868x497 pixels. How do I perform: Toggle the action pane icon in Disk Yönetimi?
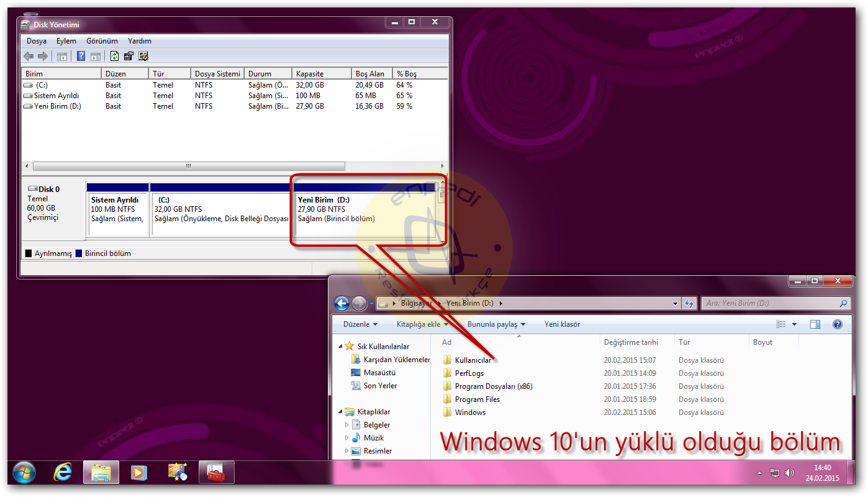(96, 57)
